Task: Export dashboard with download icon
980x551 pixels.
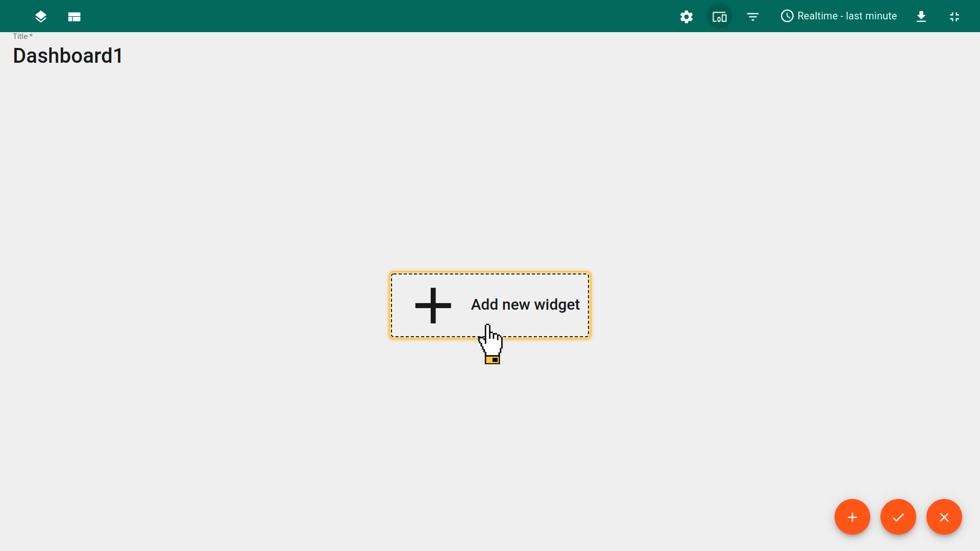Action: pyautogui.click(x=921, y=17)
